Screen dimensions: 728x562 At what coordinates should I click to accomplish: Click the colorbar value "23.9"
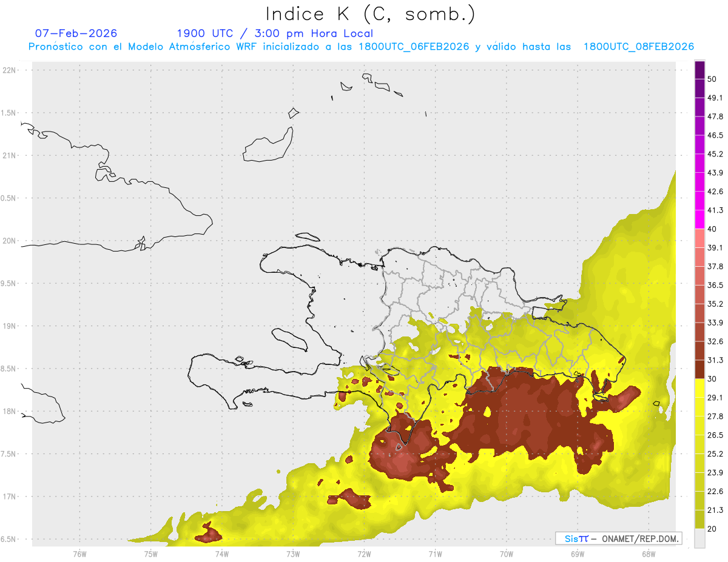pos(715,473)
